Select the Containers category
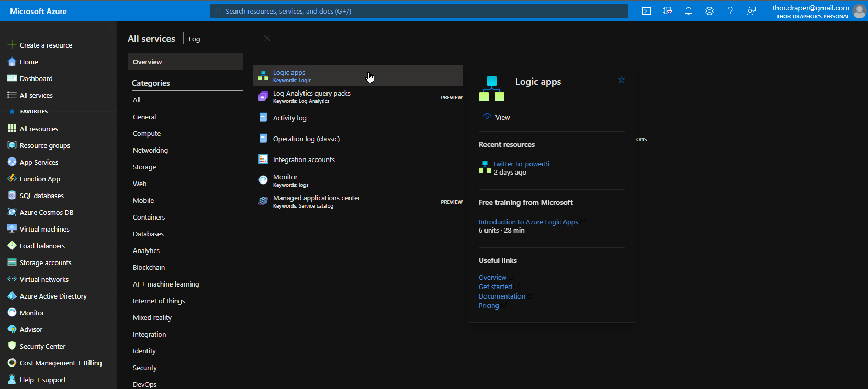The height and width of the screenshot is (389, 868). [149, 217]
